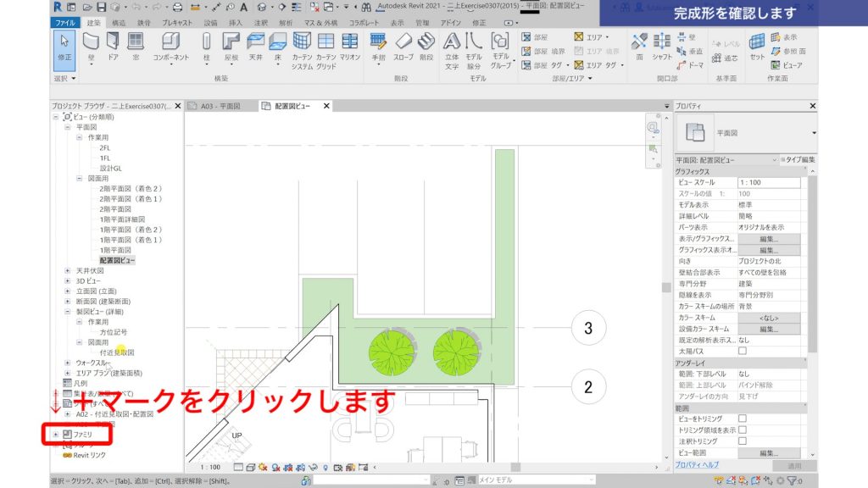
Task: Open the プロパティヘルプ link
Action: click(x=696, y=464)
